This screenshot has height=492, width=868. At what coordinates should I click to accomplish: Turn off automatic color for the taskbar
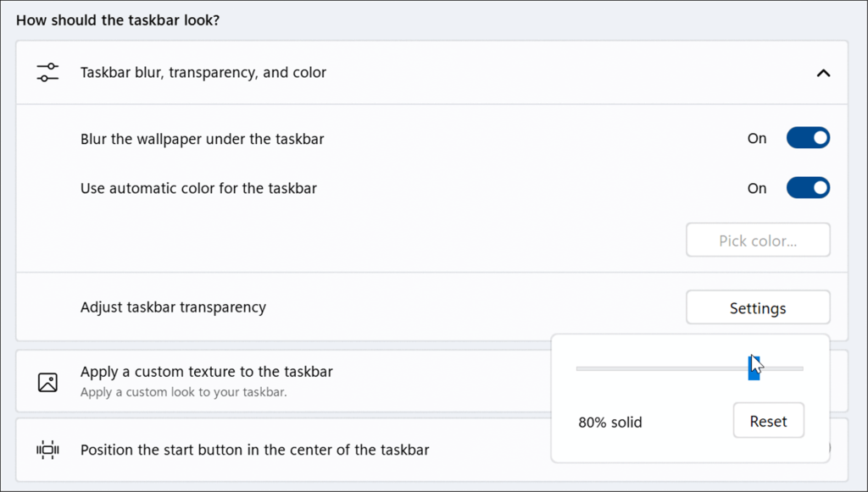[x=808, y=187]
